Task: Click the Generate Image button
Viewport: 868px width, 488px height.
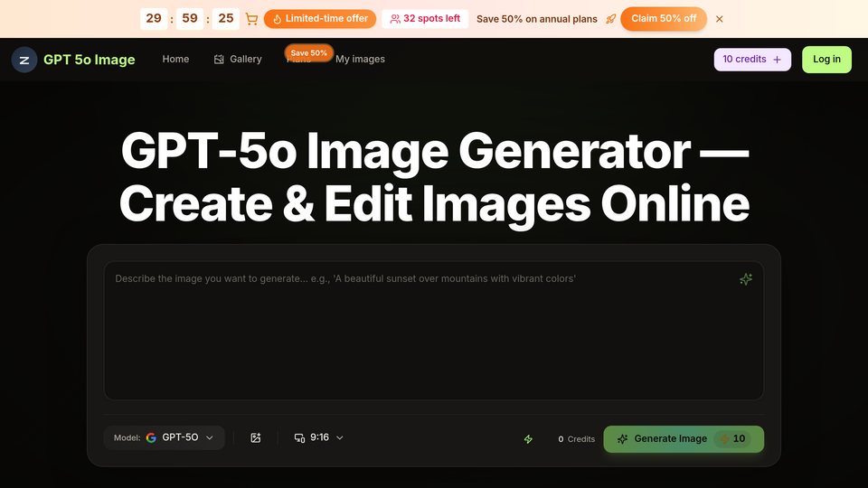Action: (x=684, y=439)
